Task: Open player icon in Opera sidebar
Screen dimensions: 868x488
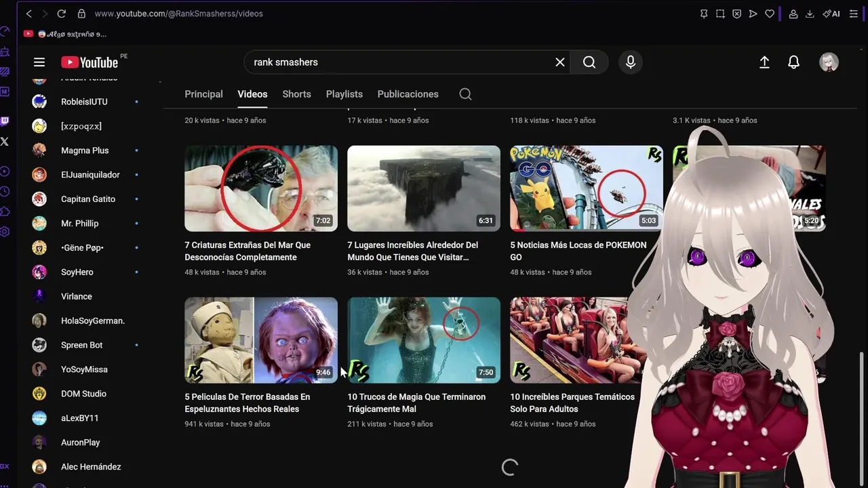Action: click(x=5, y=171)
